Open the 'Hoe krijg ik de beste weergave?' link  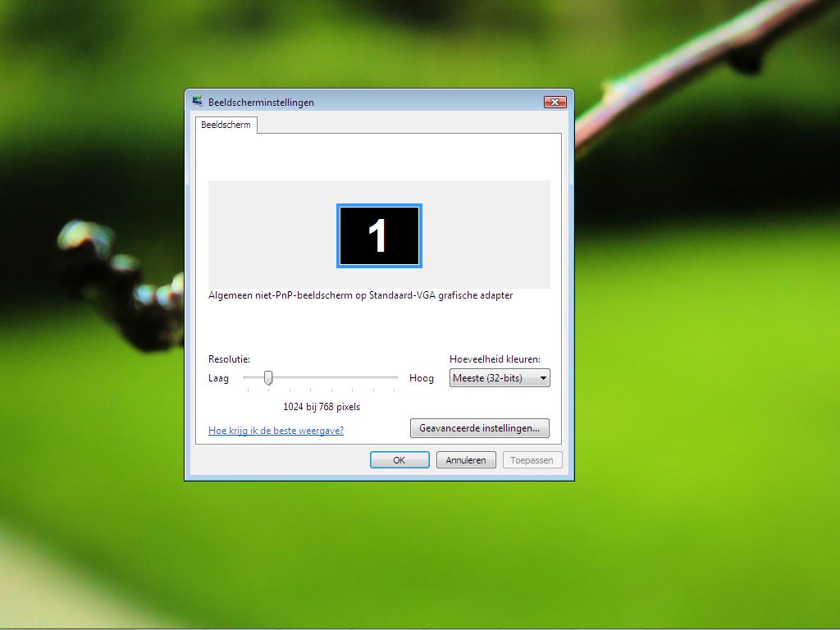276,430
